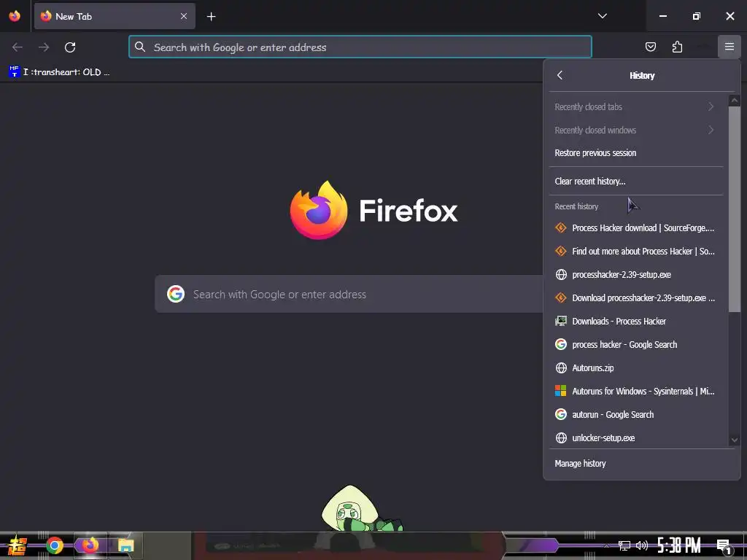This screenshot has height=560, width=747.
Task: Open processhacker-2.39-setup.exe history entry
Action: (635, 275)
